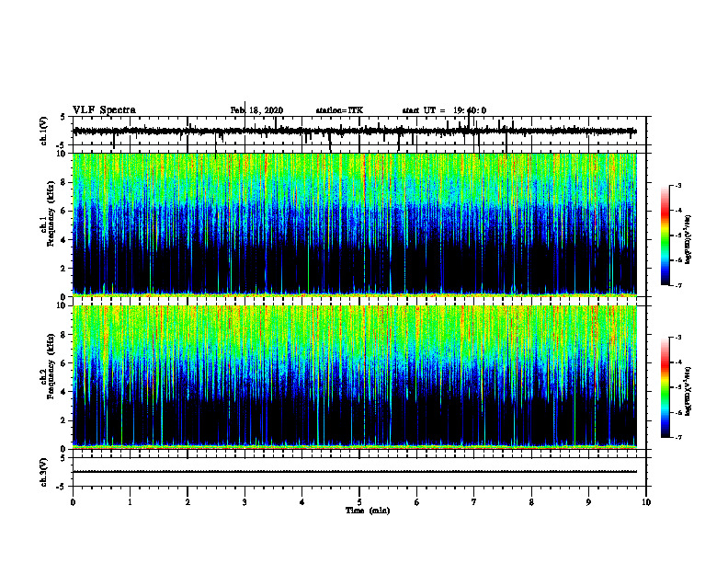This screenshot has height=563, width=728.
Task: Click time axis tick label "3"
Action: (x=245, y=502)
